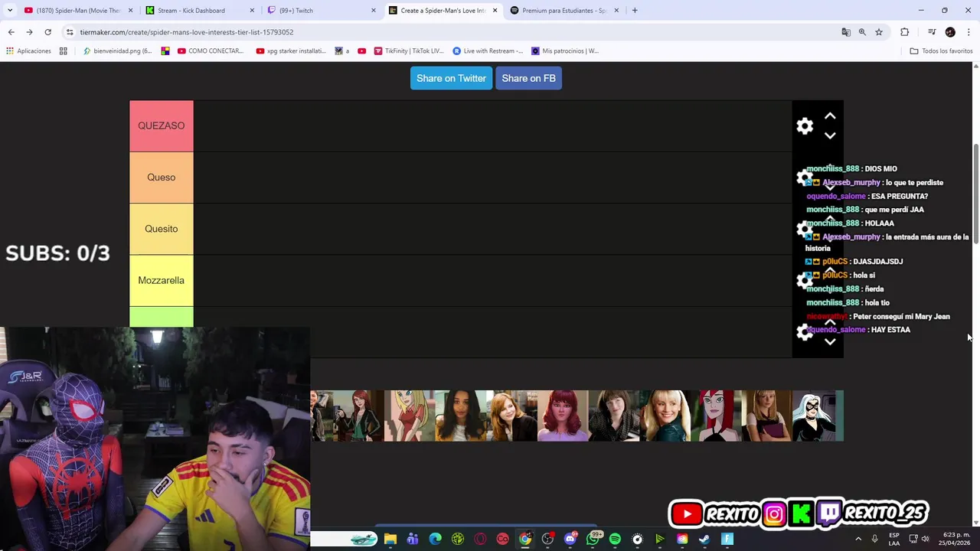Image resolution: width=980 pixels, height=551 pixels.
Task: Close the Kick Dashboard tab
Action: [x=252, y=11]
